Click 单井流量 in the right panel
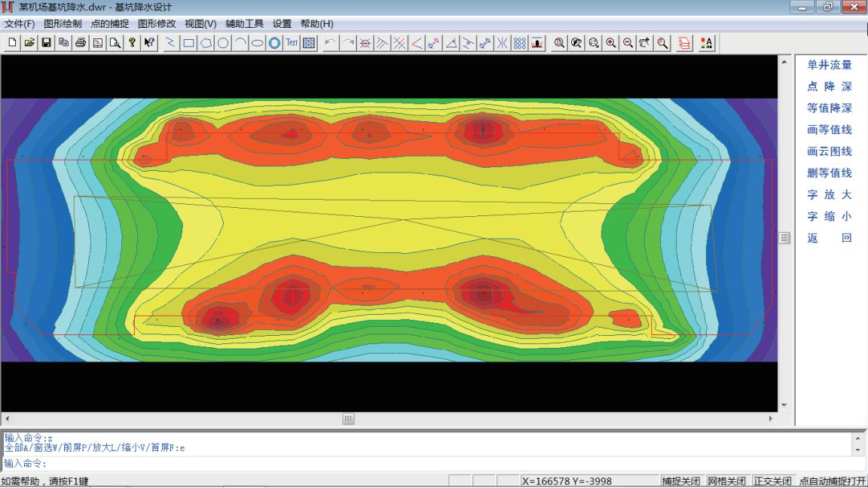868x488 pixels. (x=829, y=66)
